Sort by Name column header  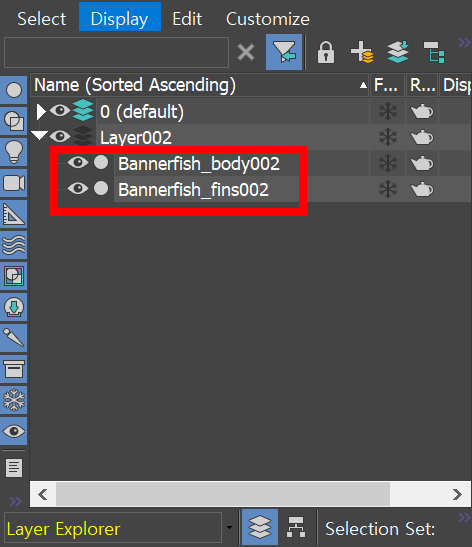click(200, 85)
